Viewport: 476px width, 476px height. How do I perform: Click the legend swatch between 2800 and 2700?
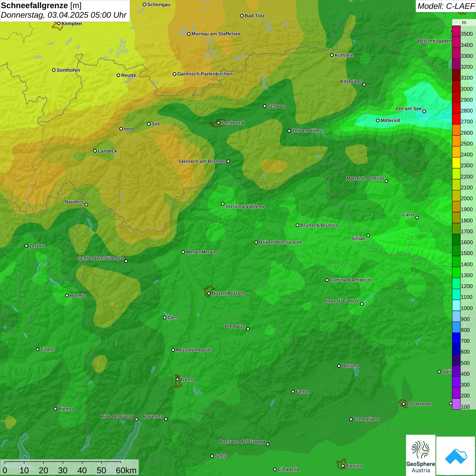point(456,119)
